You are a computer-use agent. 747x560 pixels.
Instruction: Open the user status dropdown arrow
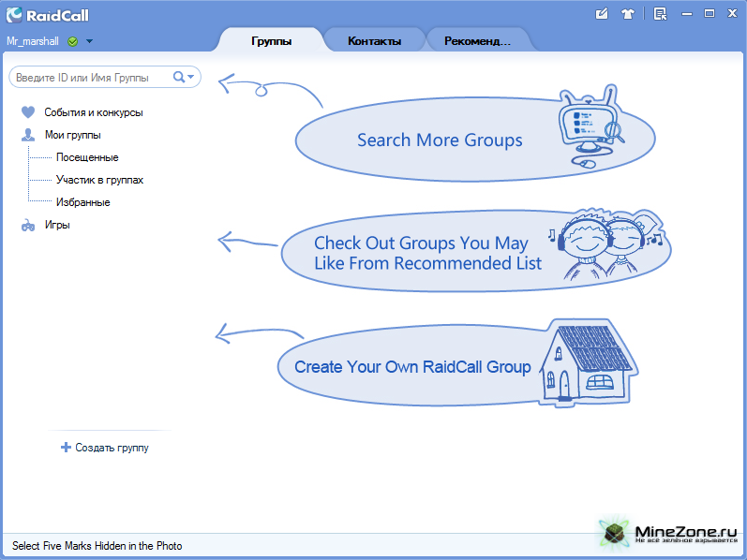pos(89,41)
